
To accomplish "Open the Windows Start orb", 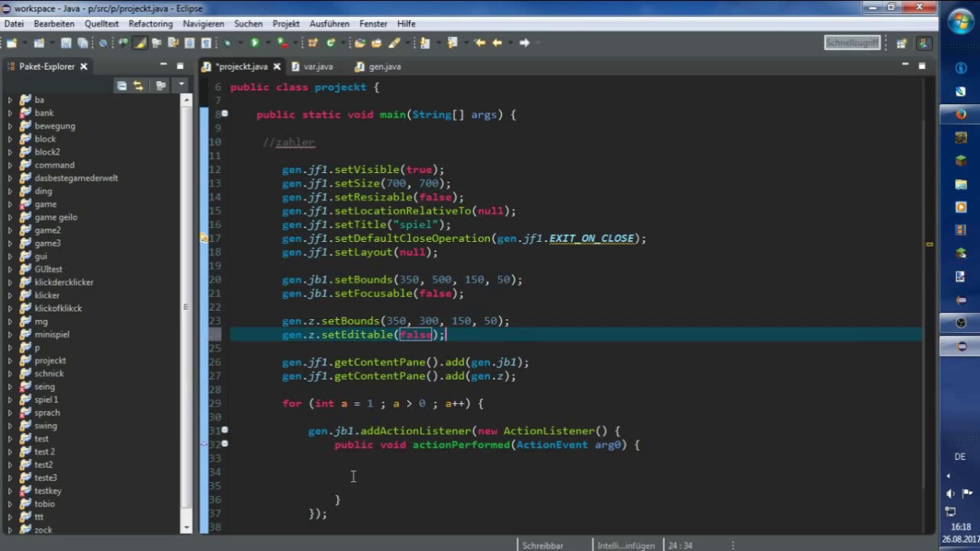I will click(x=960, y=21).
